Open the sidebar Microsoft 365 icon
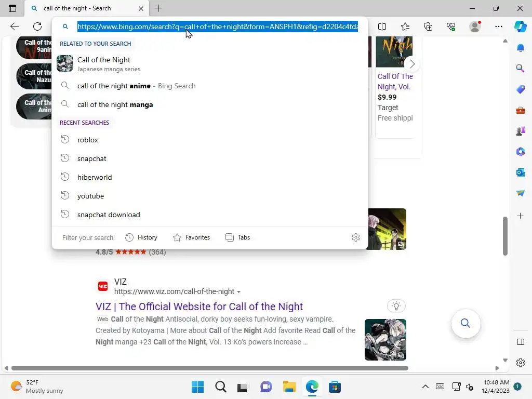 click(x=521, y=151)
